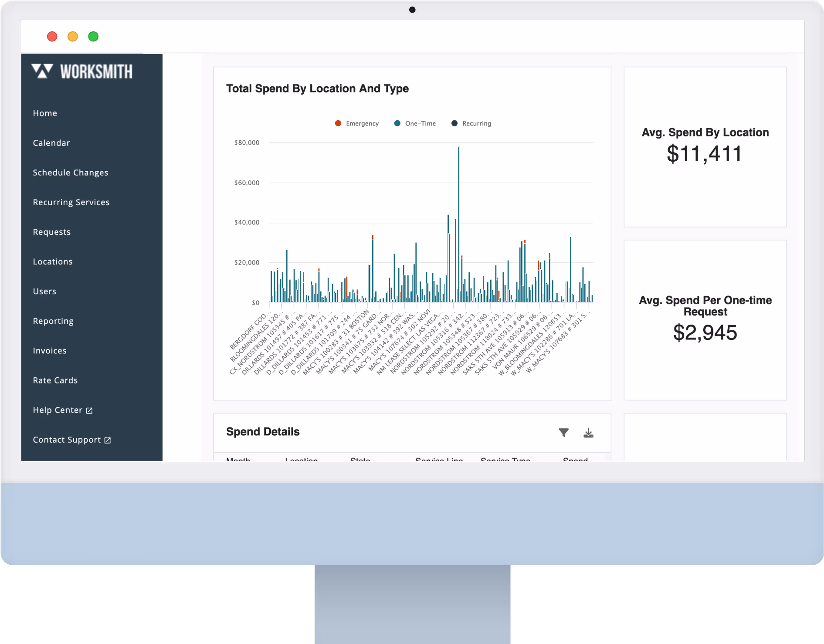This screenshot has width=824, height=644.
Task: Select Recurring Services in sidebar
Action: point(71,202)
